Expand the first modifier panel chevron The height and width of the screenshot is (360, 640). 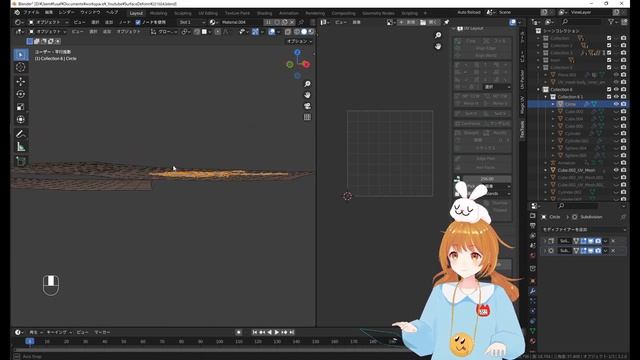pyautogui.click(x=545, y=241)
